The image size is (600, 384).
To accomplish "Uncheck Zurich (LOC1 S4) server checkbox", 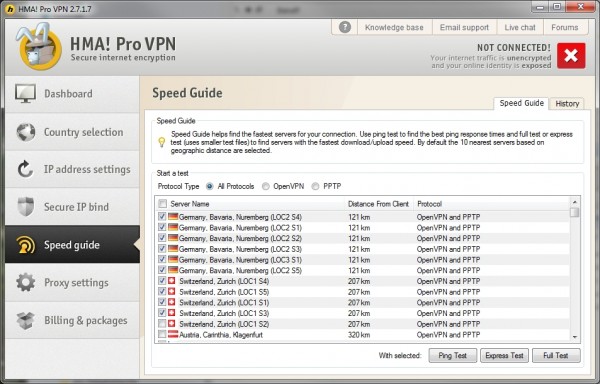I will pyautogui.click(x=162, y=281).
